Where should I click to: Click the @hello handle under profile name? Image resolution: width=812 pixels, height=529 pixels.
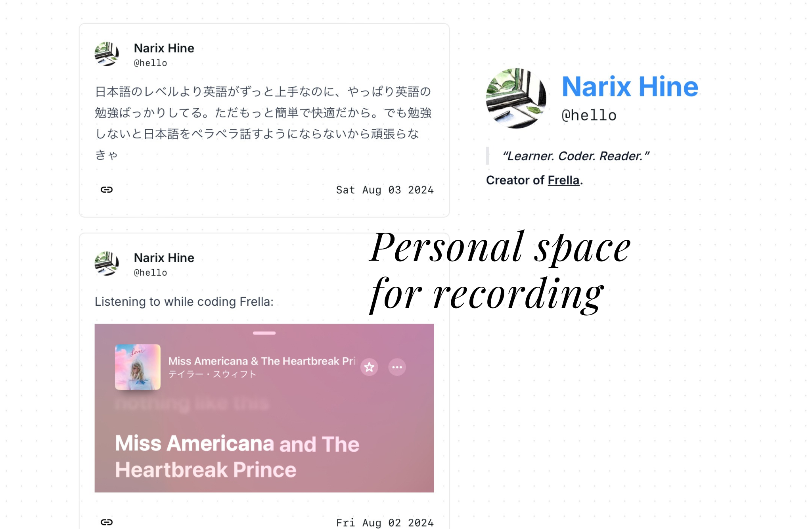coord(589,115)
